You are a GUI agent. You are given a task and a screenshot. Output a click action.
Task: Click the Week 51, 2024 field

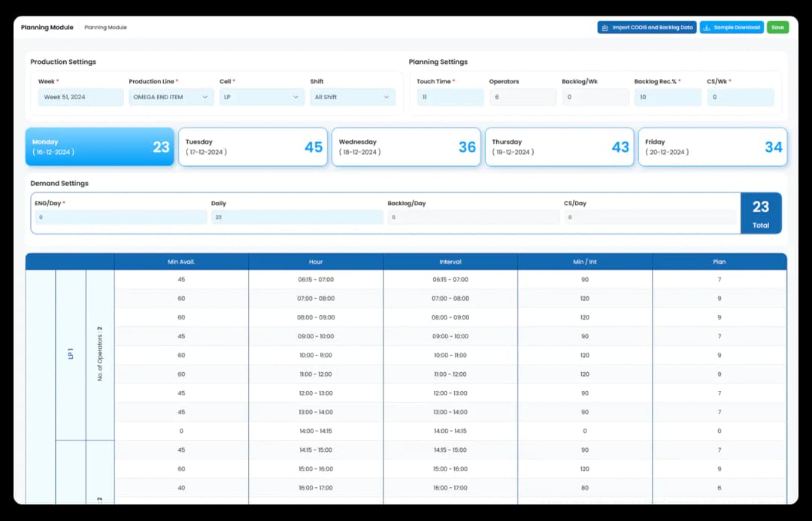tap(80, 97)
